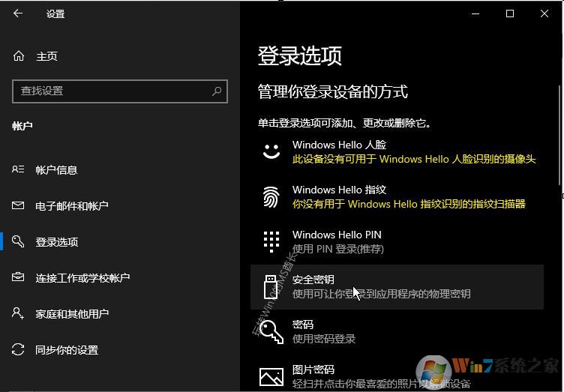The image size is (564, 392).
Task: Click the 同步你的设置 sync icon
Action: tap(18, 349)
